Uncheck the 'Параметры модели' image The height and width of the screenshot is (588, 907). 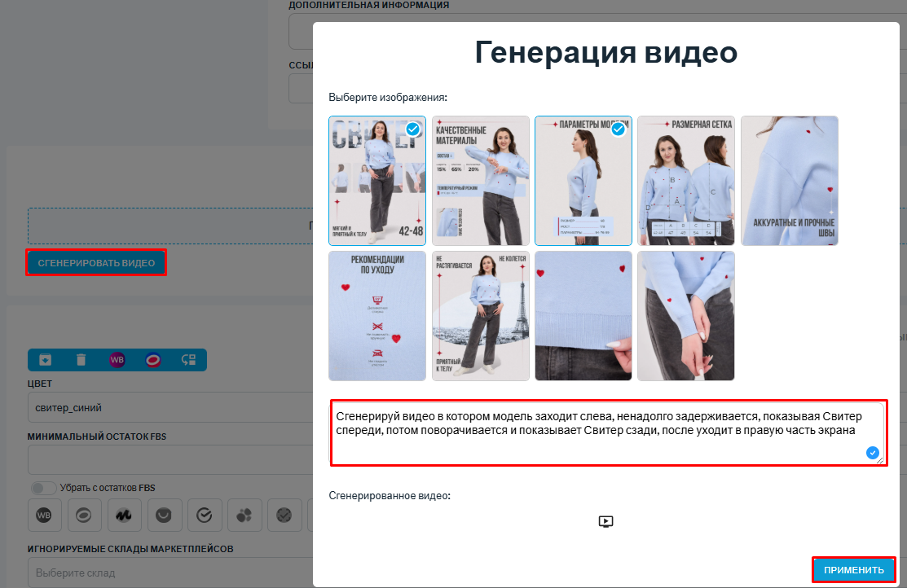tap(619, 129)
